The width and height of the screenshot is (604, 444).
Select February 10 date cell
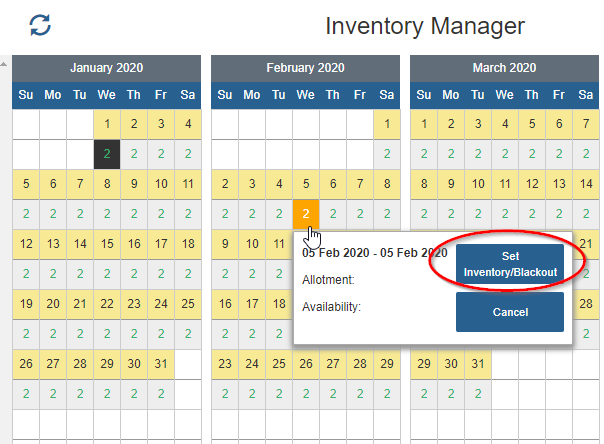click(x=252, y=244)
